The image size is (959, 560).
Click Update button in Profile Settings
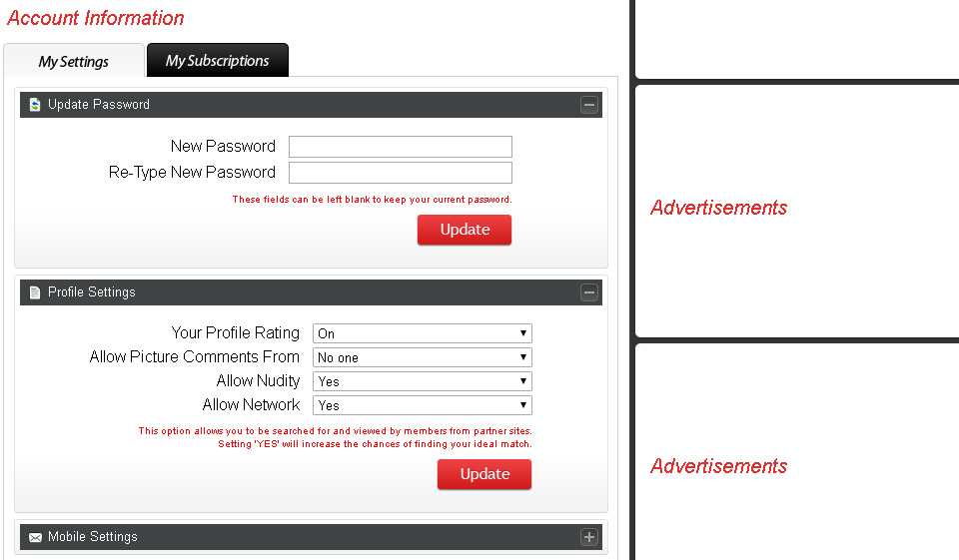click(484, 474)
